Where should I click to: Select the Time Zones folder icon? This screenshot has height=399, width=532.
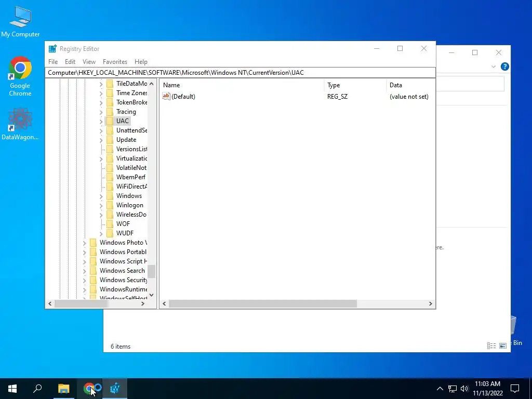tap(110, 93)
